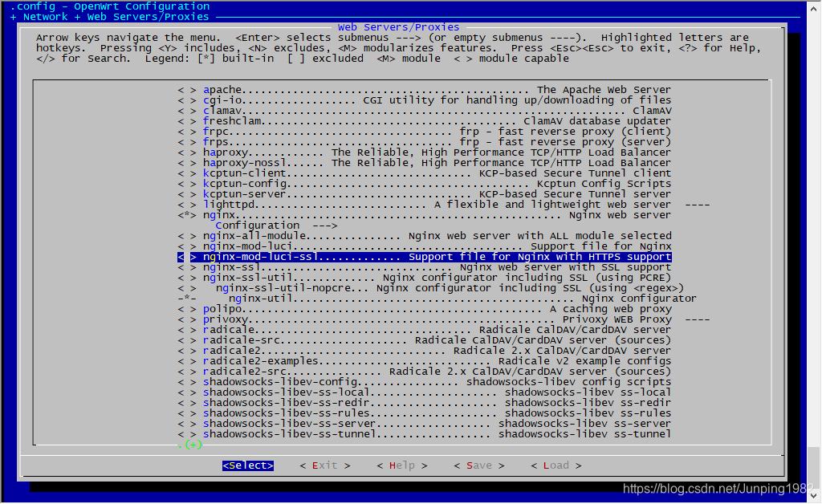Select the nginx-ssl-util-nopcre entry
Image resolution: width=822 pixels, height=504 pixels.
coord(431,288)
